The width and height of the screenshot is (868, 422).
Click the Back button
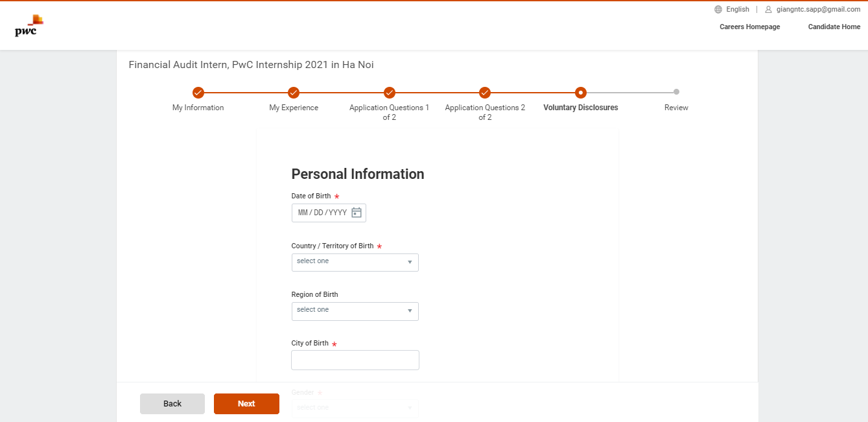click(172, 403)
